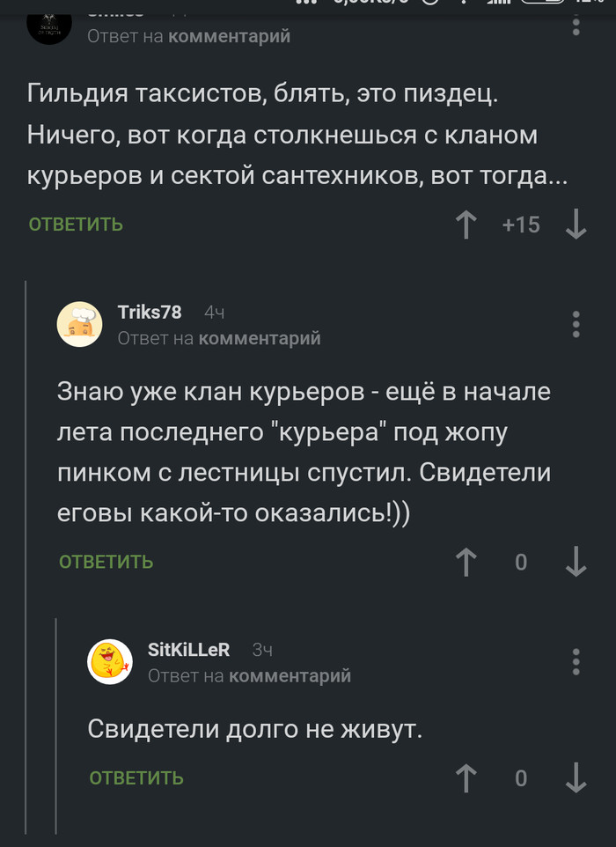
Task: Open options menu for top comment
Action: 576,23
